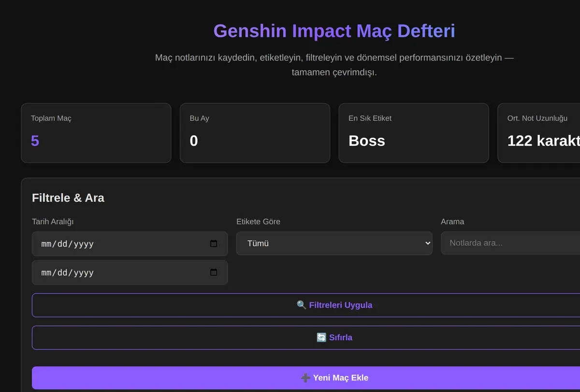Click the start date mm/dd/yyyy field
This screenshot has width=580, height=392.
tap(130, 244)
